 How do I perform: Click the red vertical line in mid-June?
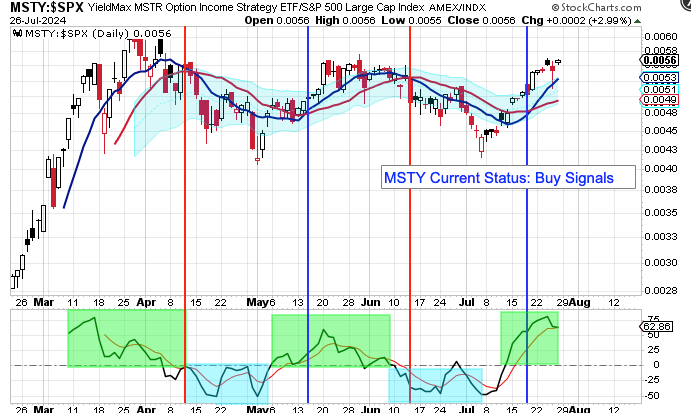(411, 200)
